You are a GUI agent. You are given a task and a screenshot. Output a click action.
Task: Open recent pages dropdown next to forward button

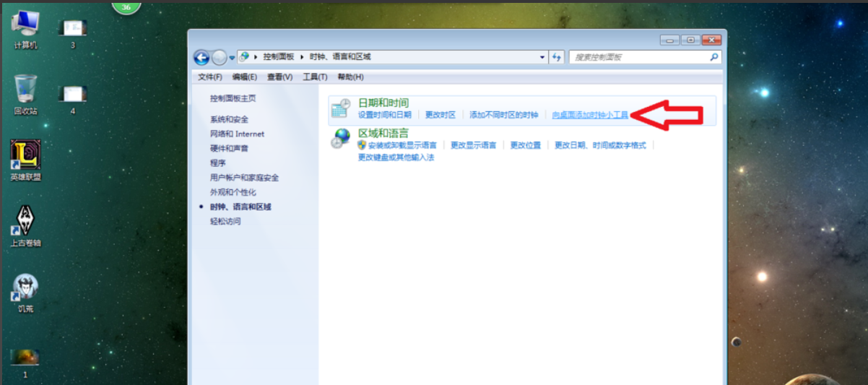tap(232, 57)
